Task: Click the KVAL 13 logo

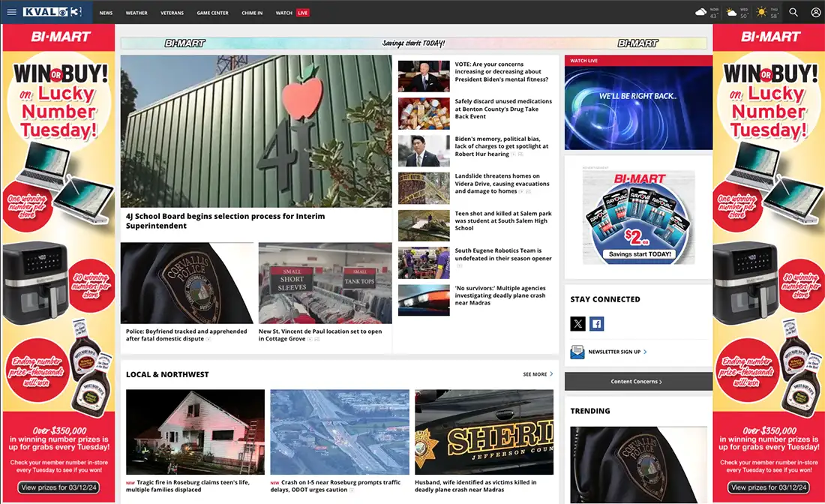Action: click(52, 12)
